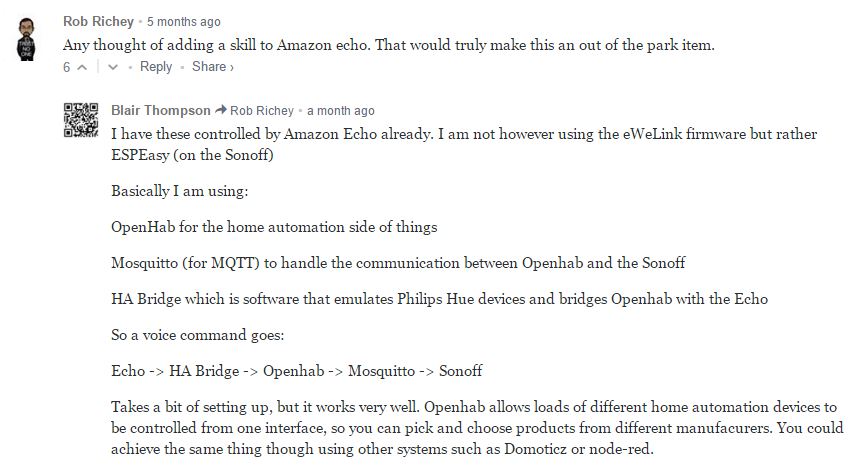Open Rob Richey's profile from author name
Image resolution: width=867 pixels, height=470 pixels.
pyautogui.click(x=98, y=21)
